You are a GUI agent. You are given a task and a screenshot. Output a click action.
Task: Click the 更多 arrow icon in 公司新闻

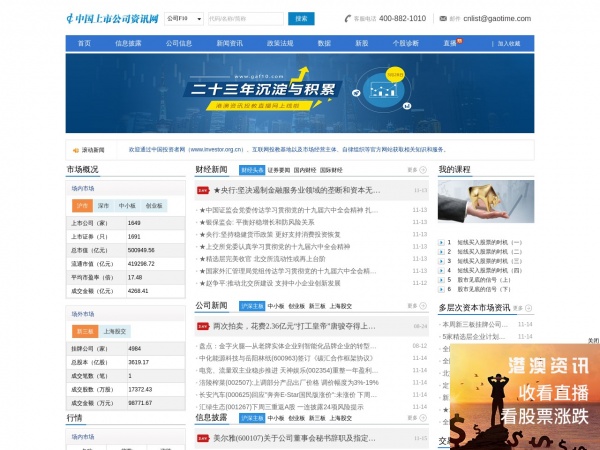(x=423, y=306)
